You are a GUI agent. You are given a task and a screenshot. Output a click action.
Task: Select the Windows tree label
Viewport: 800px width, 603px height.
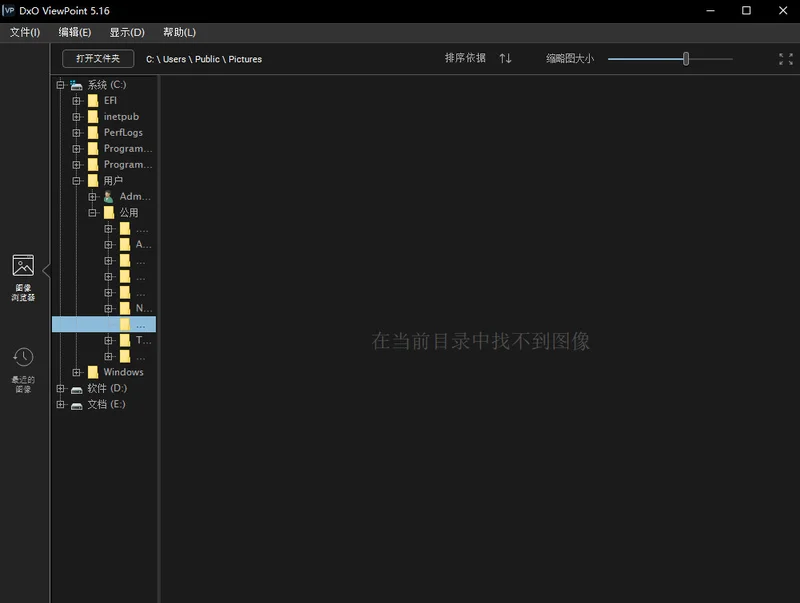(x=123, y=372)
